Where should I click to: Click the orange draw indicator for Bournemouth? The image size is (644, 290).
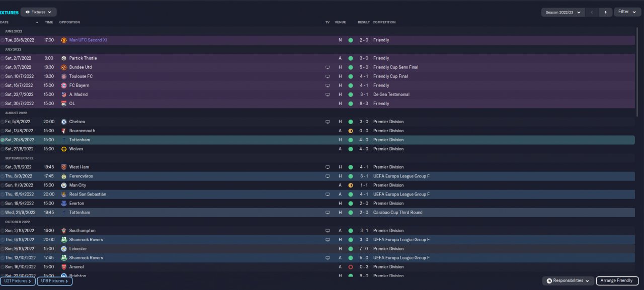click(351, 131)
